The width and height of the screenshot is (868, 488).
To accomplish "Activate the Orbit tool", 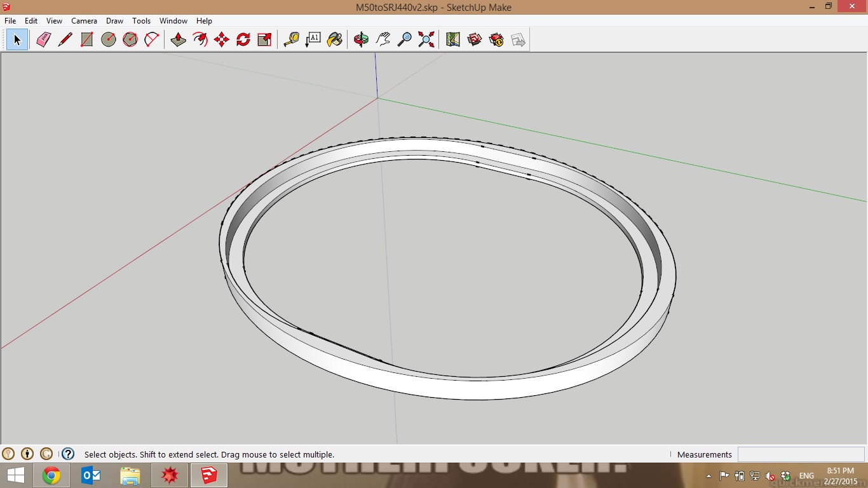I will pos(361,40).
